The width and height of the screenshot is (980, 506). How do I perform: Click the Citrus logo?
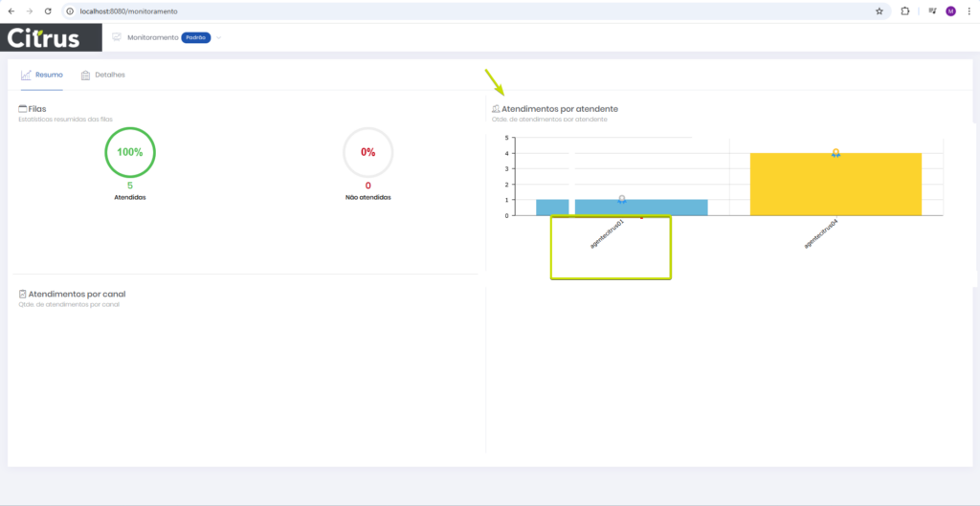(51, 37)
